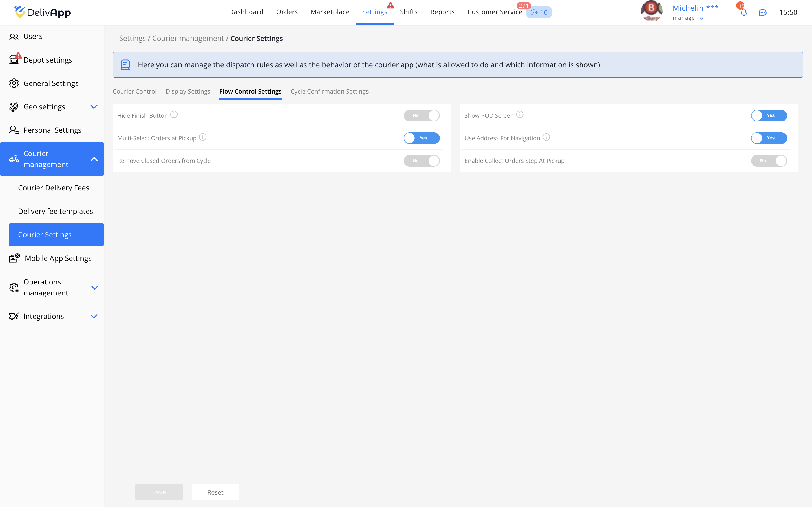Click info icon beside Hide Finish Button
The image size is (812, 507).
174,115
